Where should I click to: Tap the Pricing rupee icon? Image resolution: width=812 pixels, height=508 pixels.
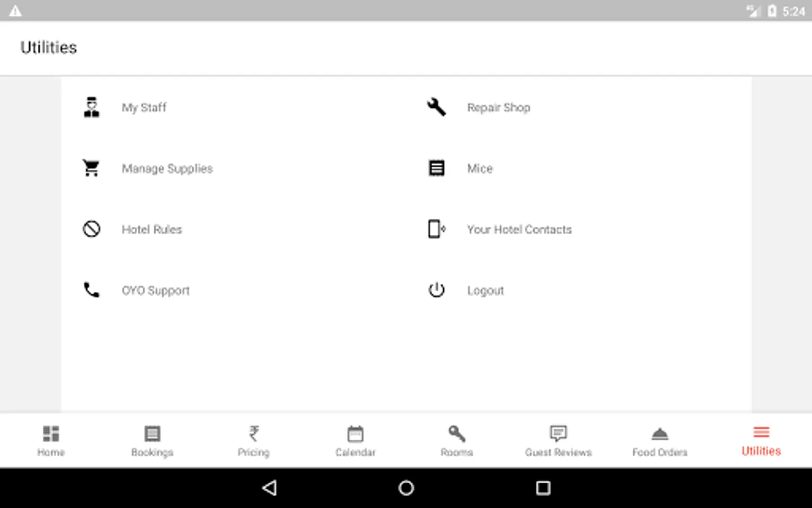pyautogui.click(x=254, y=433)
